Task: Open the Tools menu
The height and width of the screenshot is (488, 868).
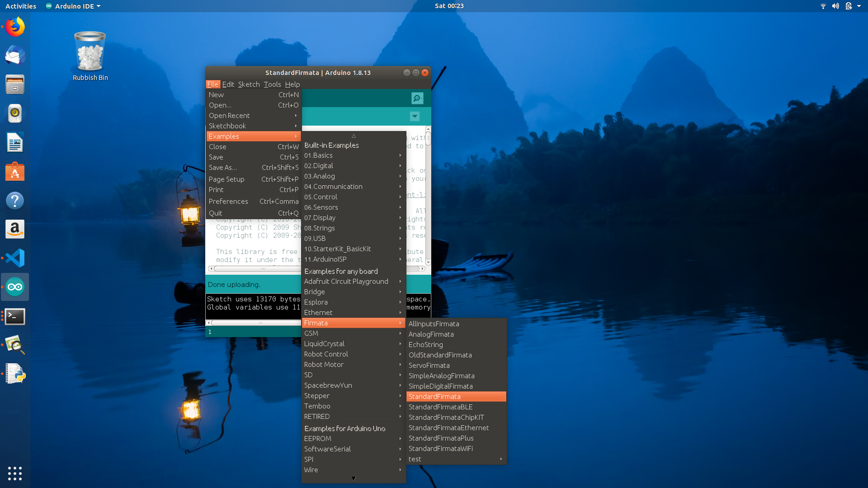Action: point(272,84)
